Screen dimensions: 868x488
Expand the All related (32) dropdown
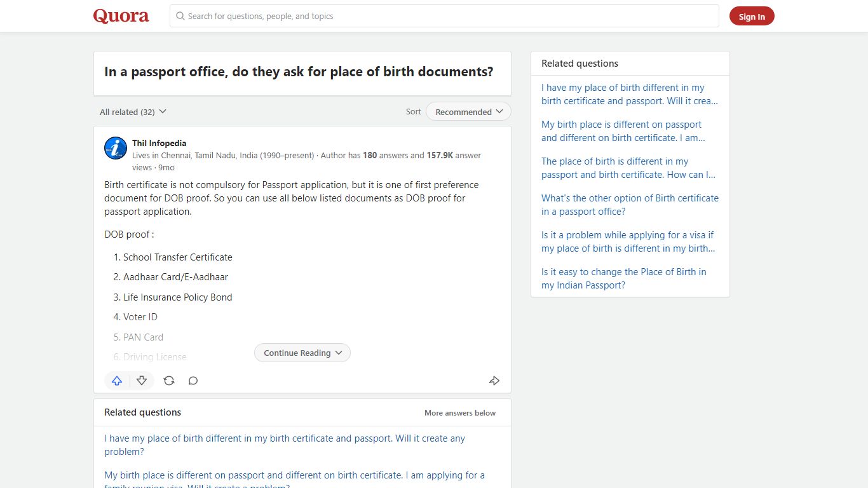[x=133, y=112]
